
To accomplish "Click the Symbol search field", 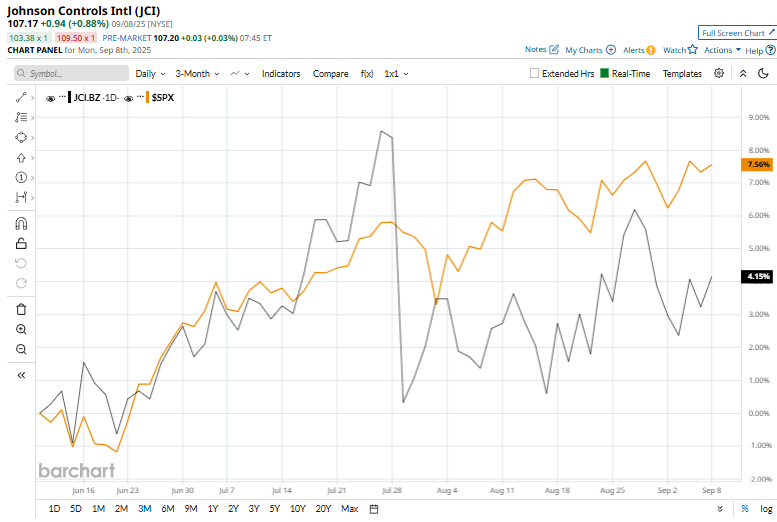I will pos(71,73).
